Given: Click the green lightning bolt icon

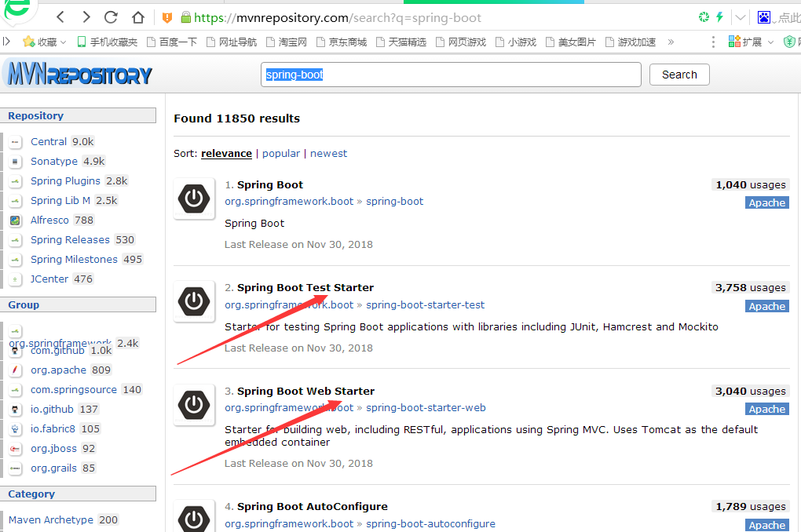Looking at the screenshot, I should click(x=720, y=16).
